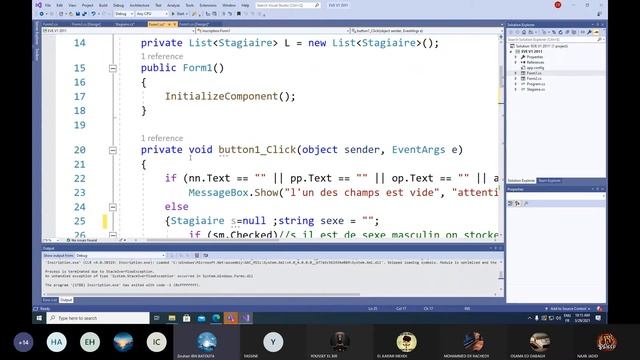Image resolution: width=640 pixels, height=360 pixels.
Task: Open the Project menu
Action: tap(87, 5)
